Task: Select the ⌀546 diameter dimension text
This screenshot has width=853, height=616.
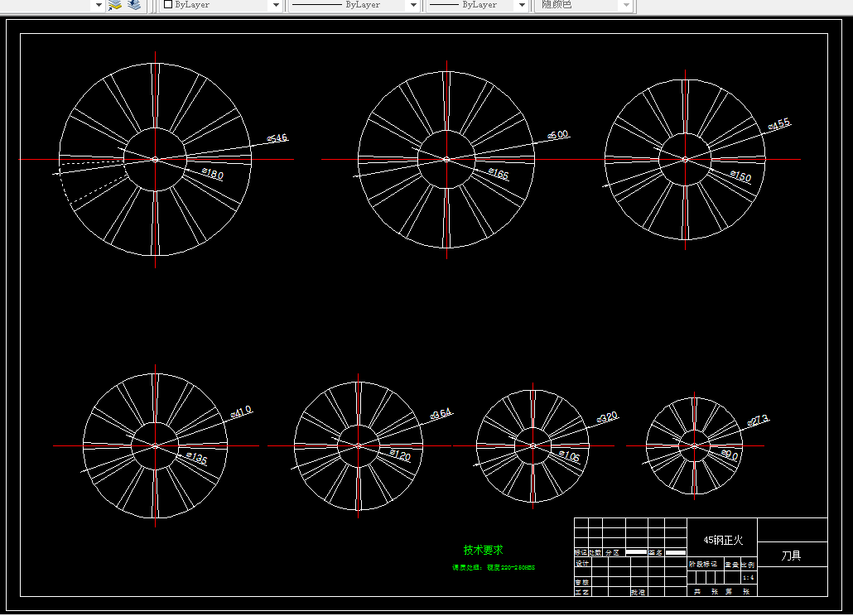Action: tap(277, 138)
